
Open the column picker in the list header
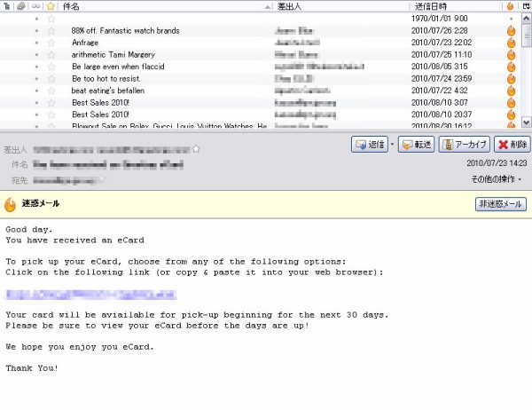tap(526, 6)
